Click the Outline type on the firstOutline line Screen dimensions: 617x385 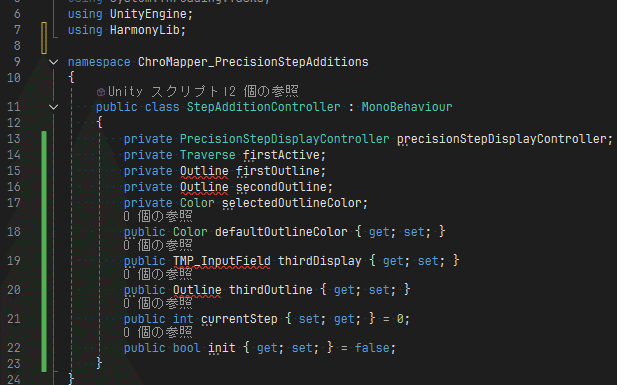(x=204, y=171)
